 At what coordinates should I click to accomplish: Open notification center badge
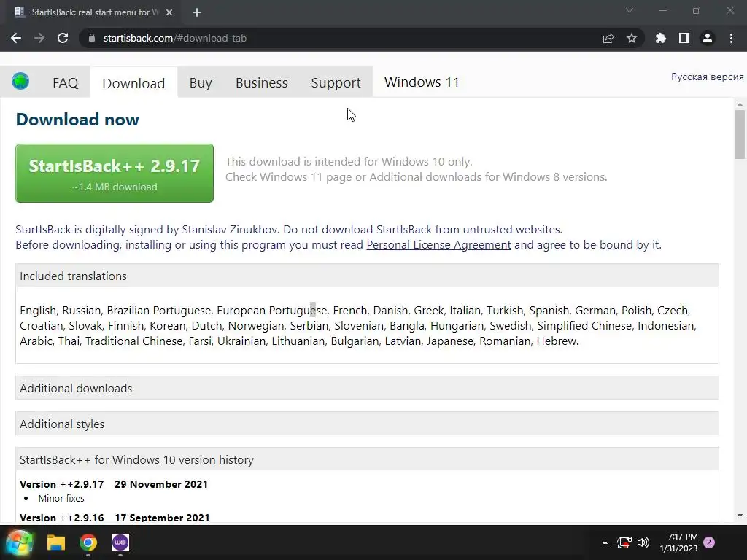coord(709,542)
